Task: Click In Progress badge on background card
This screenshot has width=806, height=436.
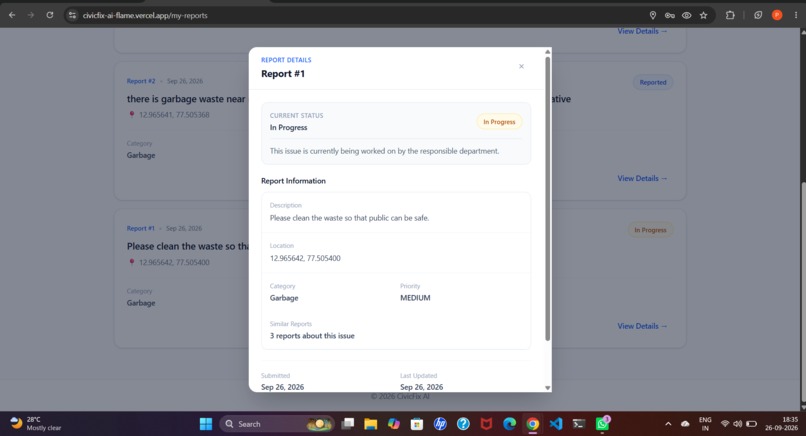Action: click(650, 230)
